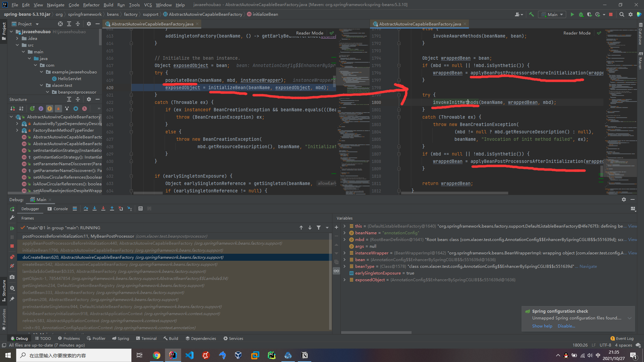
Task: Collapse the javaeehoubao project root
Action: coord(11,32)
